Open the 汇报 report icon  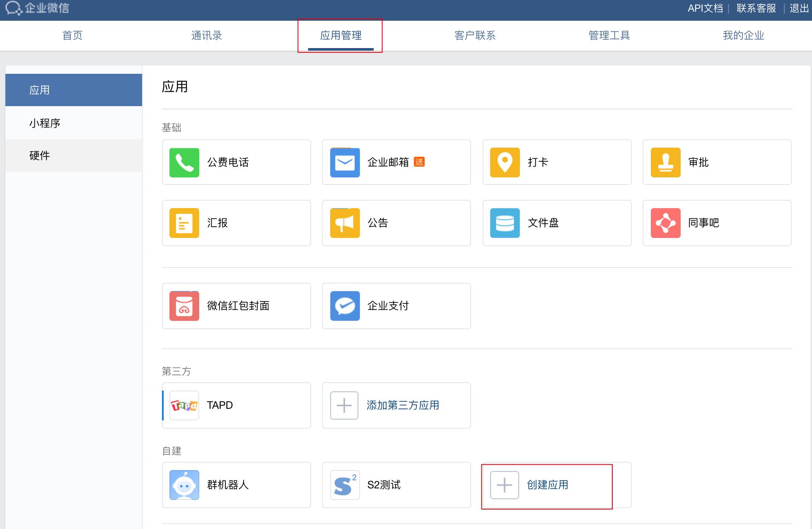pos(184,223)
